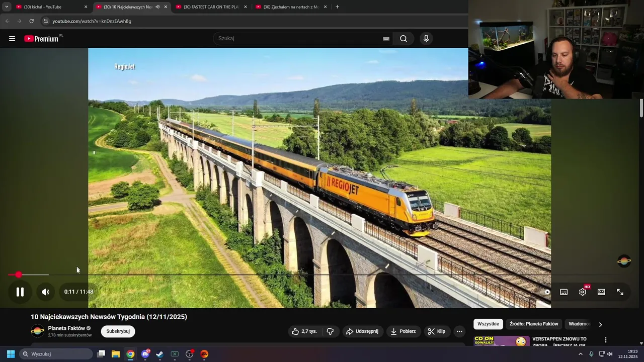Close the kichal - YouTube tab
Screen dimensions: 644x362
pyautogui.click(x=86, y=7)
